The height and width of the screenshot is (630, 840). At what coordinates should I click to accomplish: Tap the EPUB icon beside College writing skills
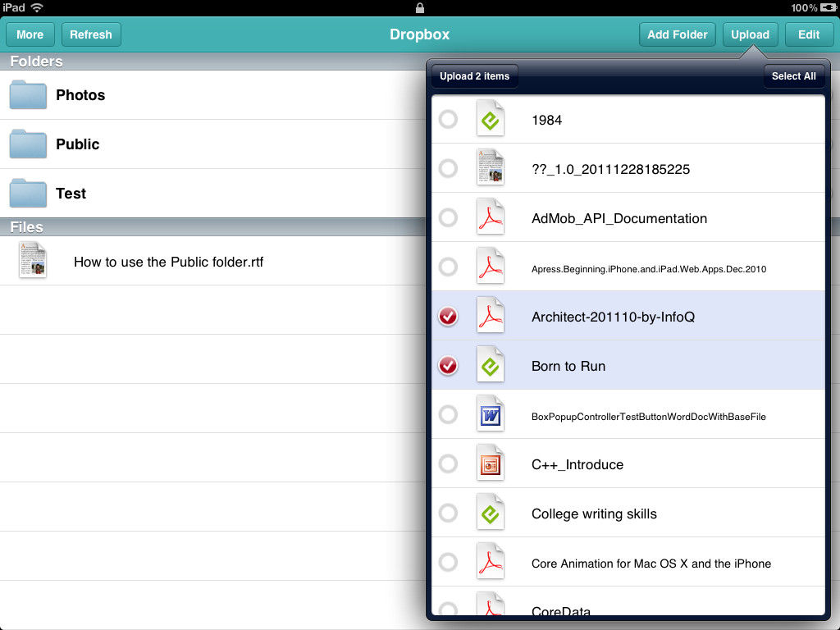(491, 514)
